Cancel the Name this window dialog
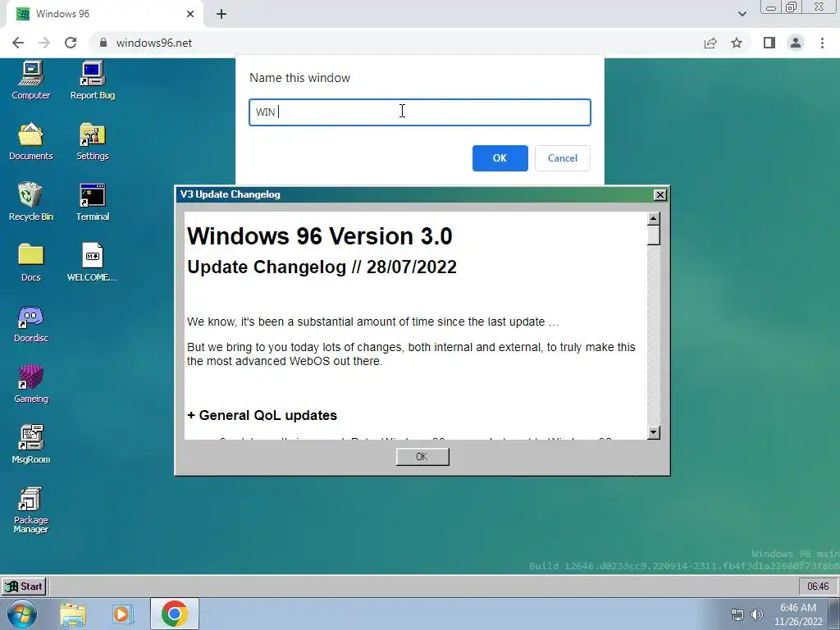This screenshot has height=630, width=840. (563, 158)
